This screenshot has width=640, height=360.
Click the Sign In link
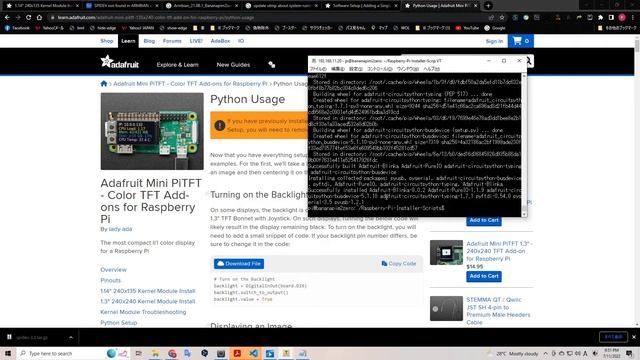(494, 41)
